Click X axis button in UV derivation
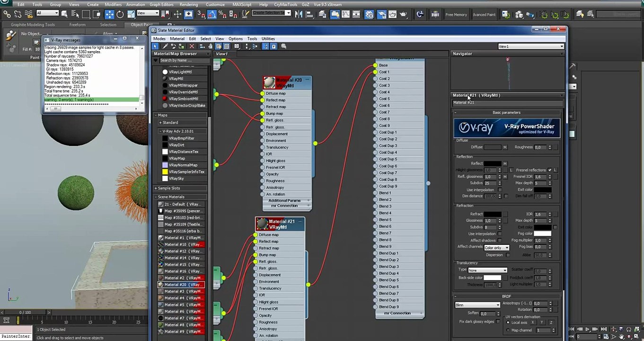 pyautogui.click(x=532, y=323)
